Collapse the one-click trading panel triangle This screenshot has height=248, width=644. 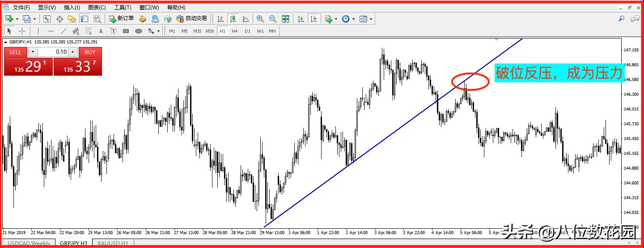pos(5,42)
